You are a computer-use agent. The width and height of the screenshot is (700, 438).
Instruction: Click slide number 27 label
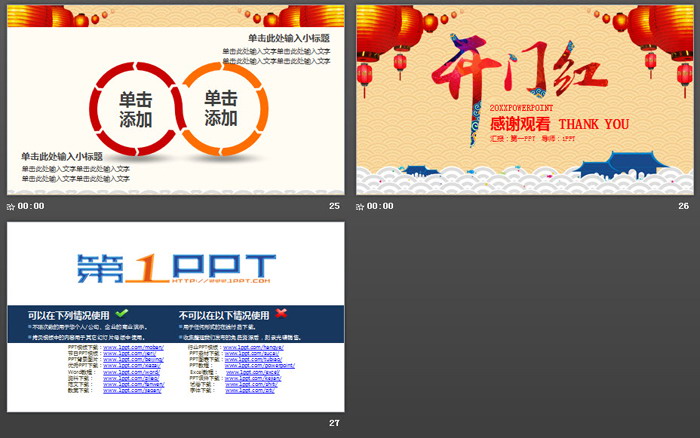334,423
